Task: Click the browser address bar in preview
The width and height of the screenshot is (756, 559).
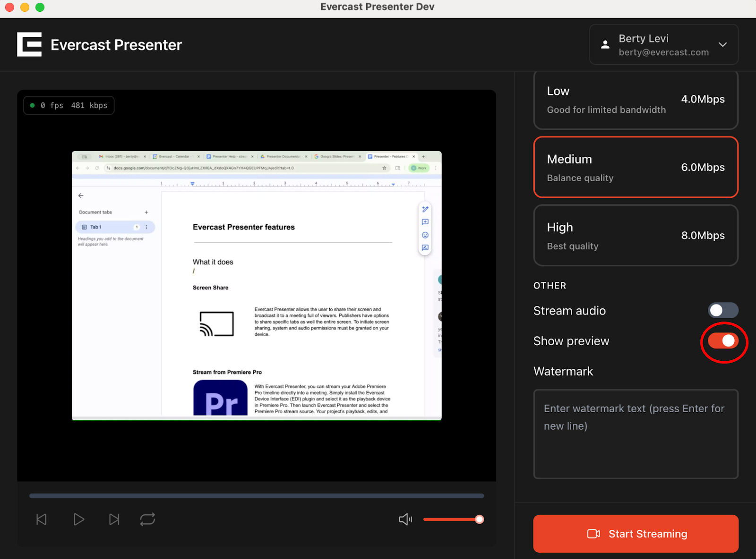Action: coord(247,168)
